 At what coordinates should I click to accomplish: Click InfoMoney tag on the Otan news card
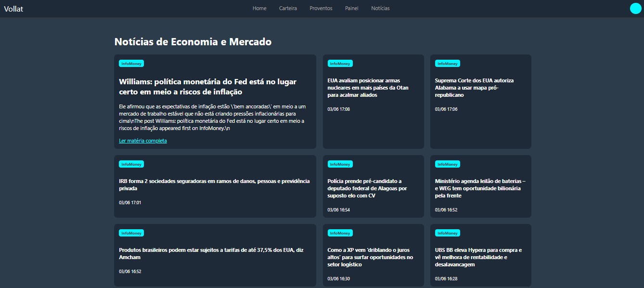[340, 64]
